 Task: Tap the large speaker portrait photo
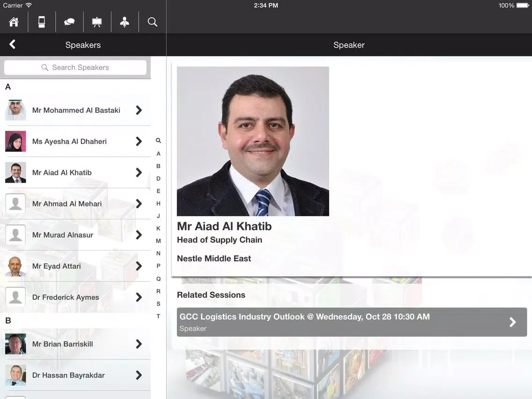[x=253, y=141]
